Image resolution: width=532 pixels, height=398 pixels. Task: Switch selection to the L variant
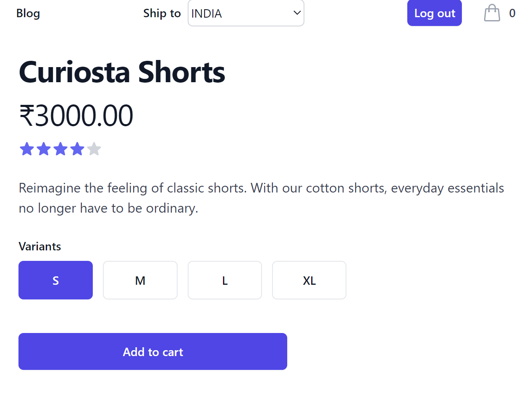225,280
